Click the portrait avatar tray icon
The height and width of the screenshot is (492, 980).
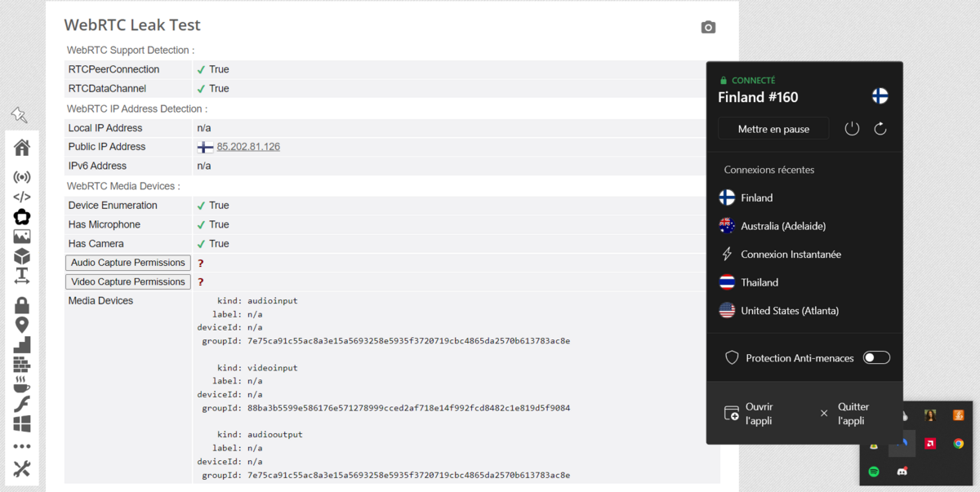tap(929, 415)
